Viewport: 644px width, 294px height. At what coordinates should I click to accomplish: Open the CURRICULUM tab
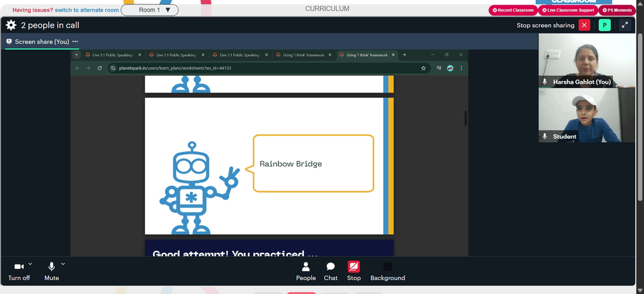point(327,8)
